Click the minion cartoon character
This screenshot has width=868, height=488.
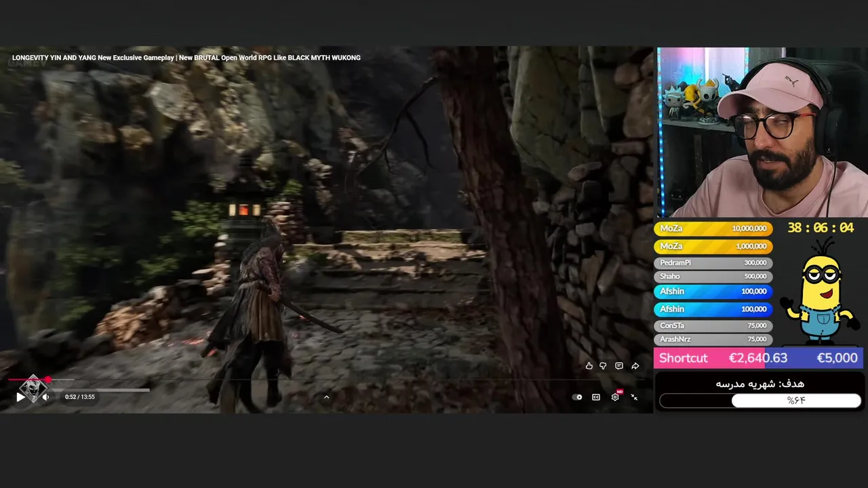point(819,293)
